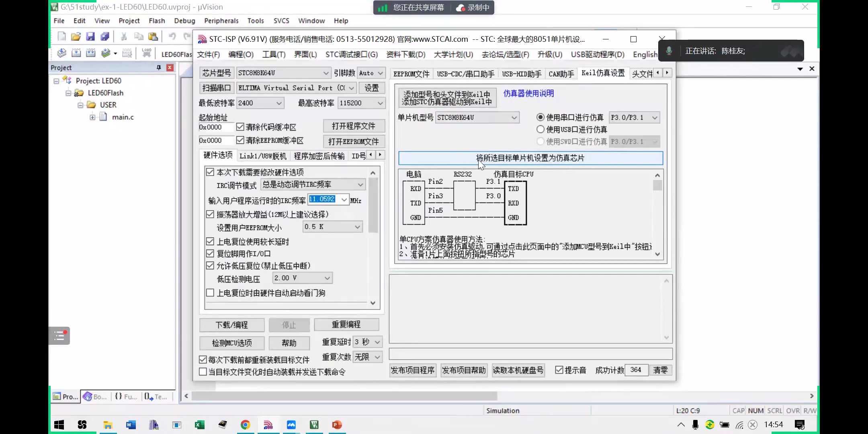Toggle 振荡器放大增益 checkbox
The width and height of the screenshot is (868, 434).
pos(210,214)
